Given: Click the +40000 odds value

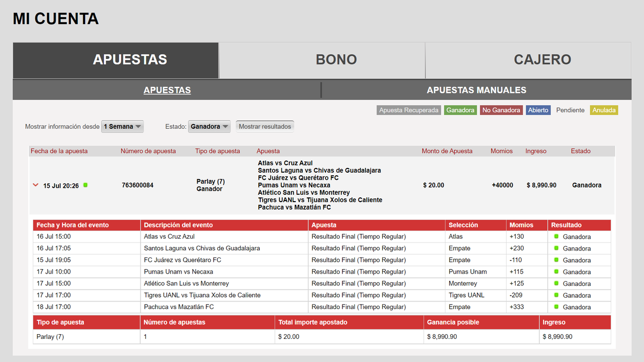Looking at the screenshot, I should pyautogui.click(x=502, y=185).
